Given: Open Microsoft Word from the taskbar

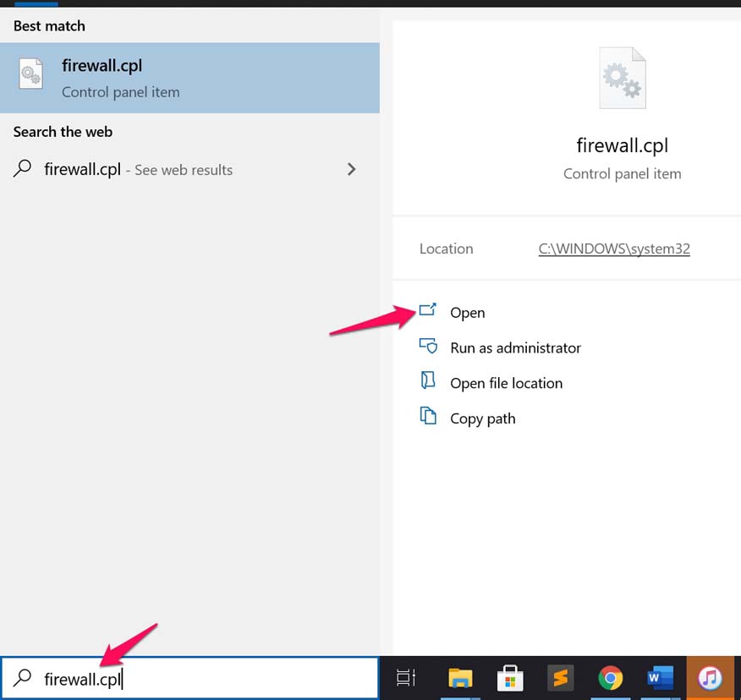Looking at the screenshot, I should click(660, 678).
